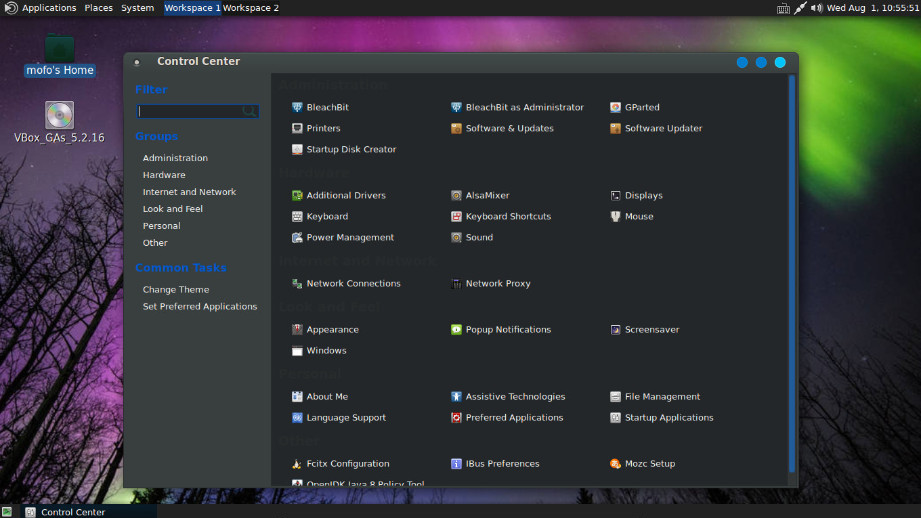Click the search magnifier in Filter box
This screenshot has height=518, width=921.
[249, 111]
